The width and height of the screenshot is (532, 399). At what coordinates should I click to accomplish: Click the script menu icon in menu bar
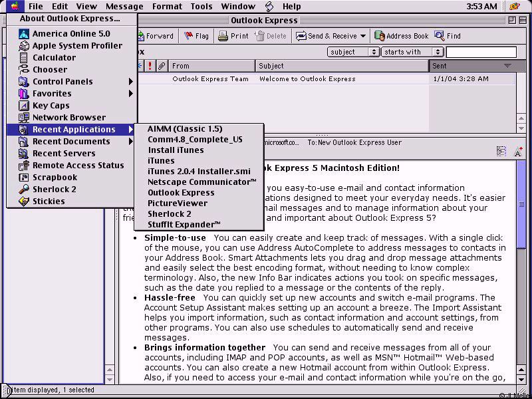coord(269,6)
